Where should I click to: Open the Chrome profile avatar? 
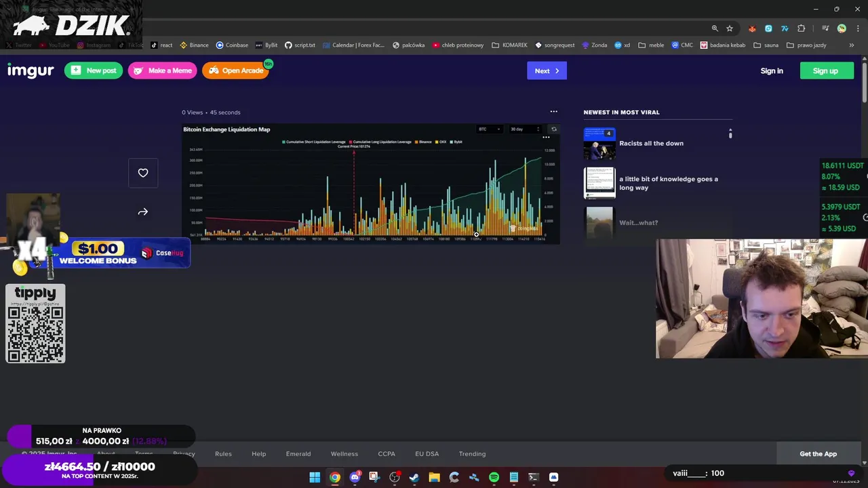[x=842, y=28]
